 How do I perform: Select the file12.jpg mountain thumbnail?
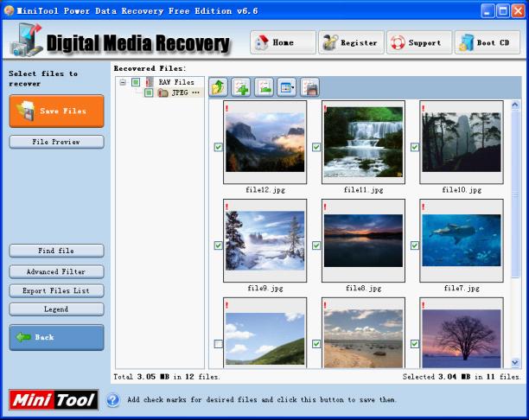(264, 142)
